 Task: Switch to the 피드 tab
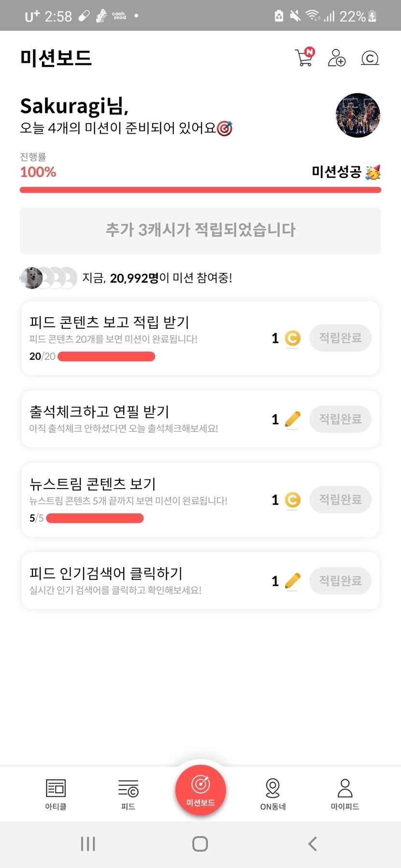[128, 794]
